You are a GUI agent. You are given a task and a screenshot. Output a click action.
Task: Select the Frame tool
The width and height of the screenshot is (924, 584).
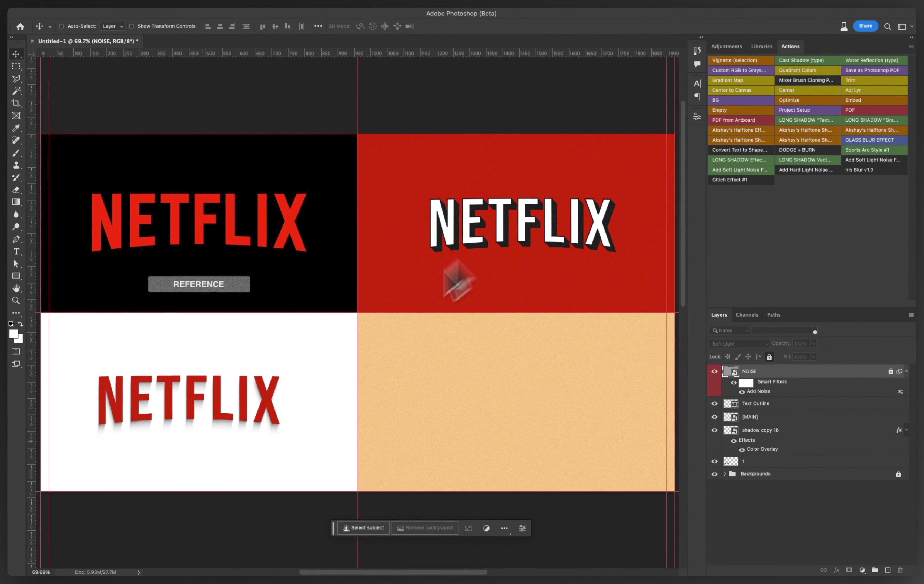pyautogui.click(x=16, y=115)
